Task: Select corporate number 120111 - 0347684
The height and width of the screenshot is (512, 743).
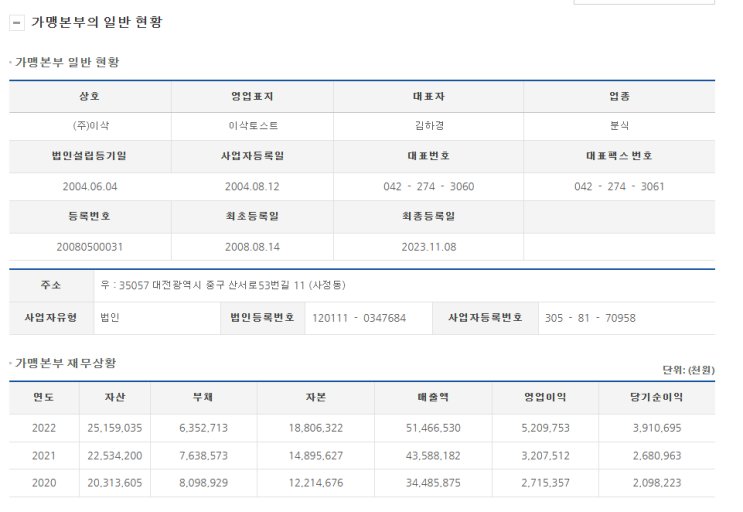Action: [x=359, y=318]
